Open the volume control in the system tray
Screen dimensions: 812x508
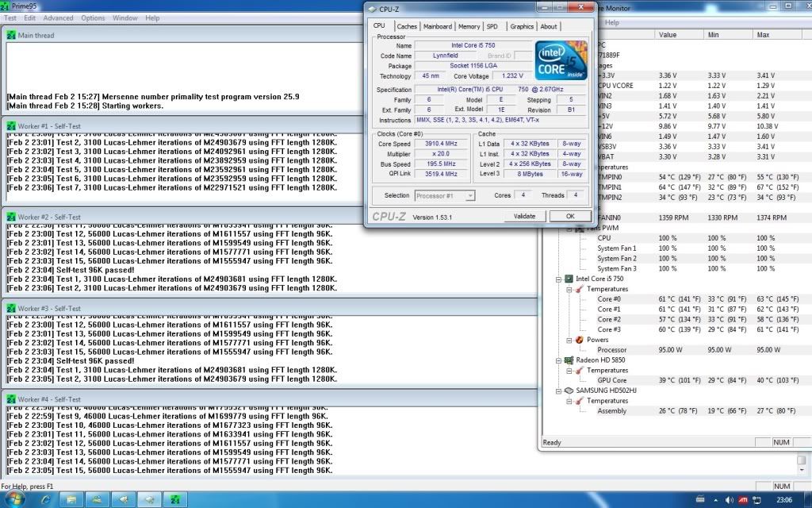click(730, 500)
